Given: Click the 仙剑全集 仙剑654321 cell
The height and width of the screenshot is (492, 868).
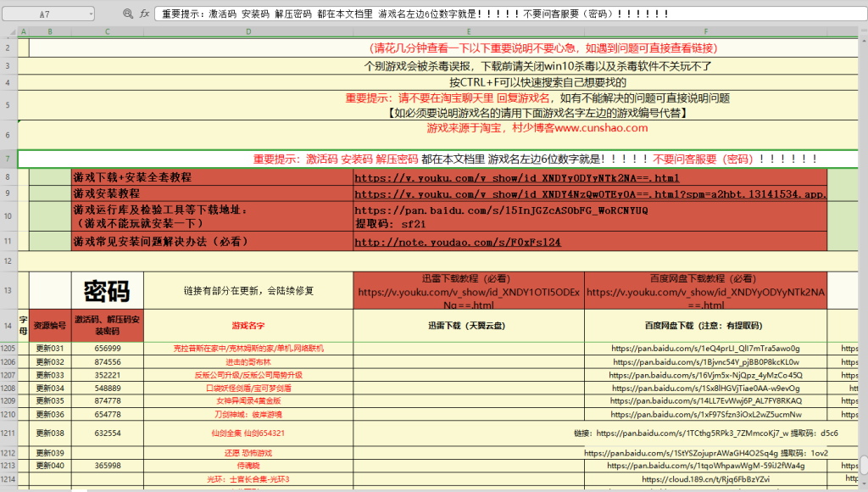Looking at the screenshot, I should pyautogui.click(x=248, y=433).
